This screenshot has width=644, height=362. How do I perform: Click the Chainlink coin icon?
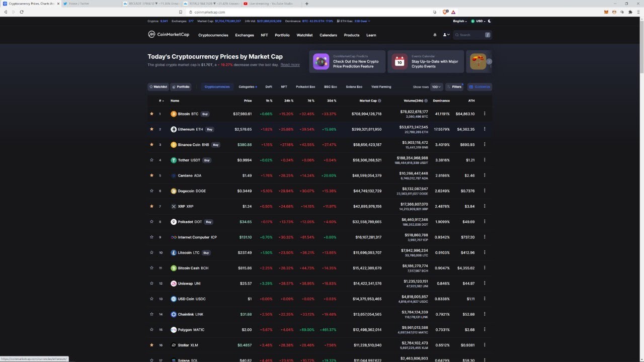[174, 314]
